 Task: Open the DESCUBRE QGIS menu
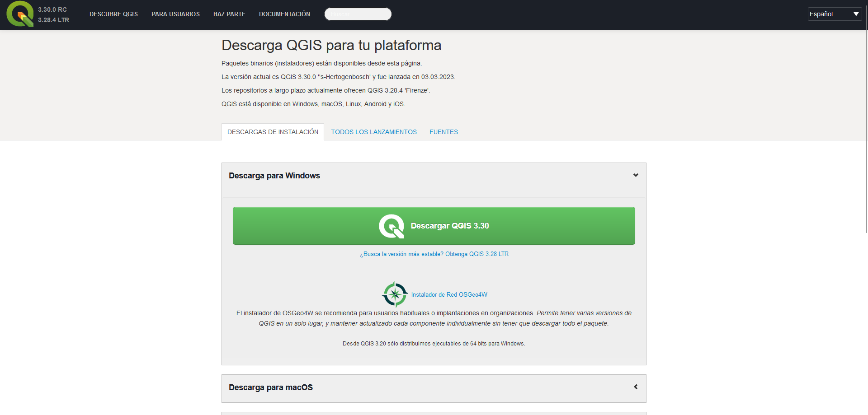coord(113,14)
